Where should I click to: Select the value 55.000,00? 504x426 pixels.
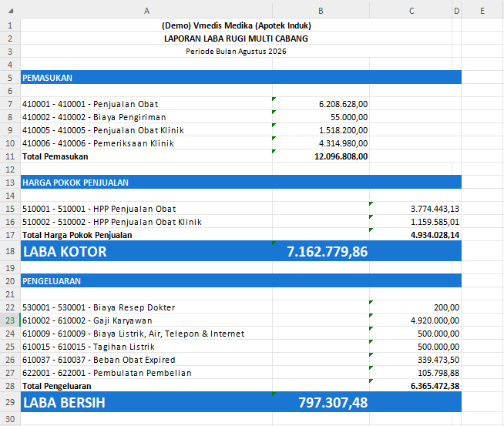[349, 117]
